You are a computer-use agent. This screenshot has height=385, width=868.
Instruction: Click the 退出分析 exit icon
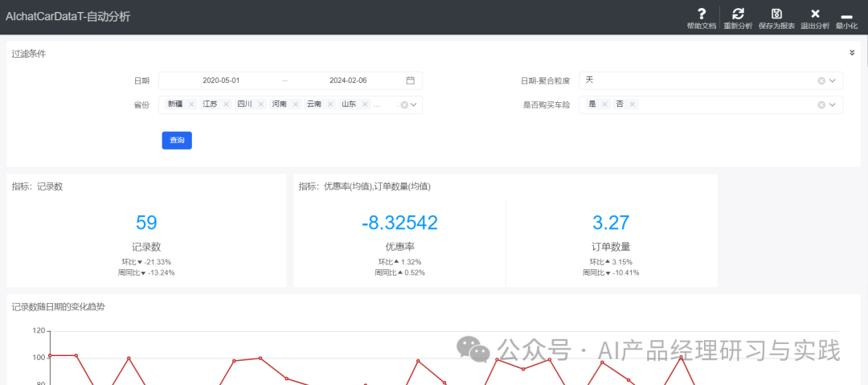coord(815,14)
